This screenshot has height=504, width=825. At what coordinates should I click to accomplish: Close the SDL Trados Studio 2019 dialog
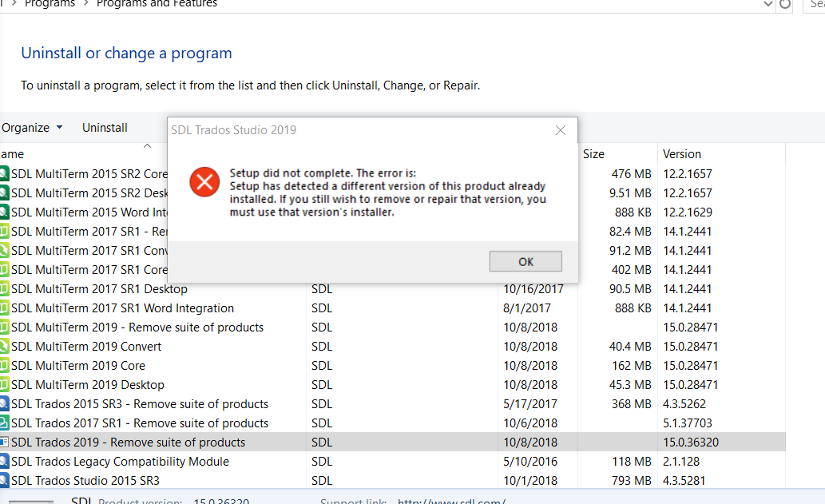561,130
